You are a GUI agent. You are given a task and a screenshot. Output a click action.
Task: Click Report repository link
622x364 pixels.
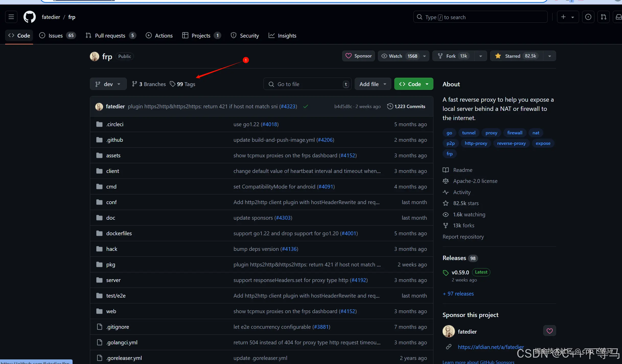point(463,237)
